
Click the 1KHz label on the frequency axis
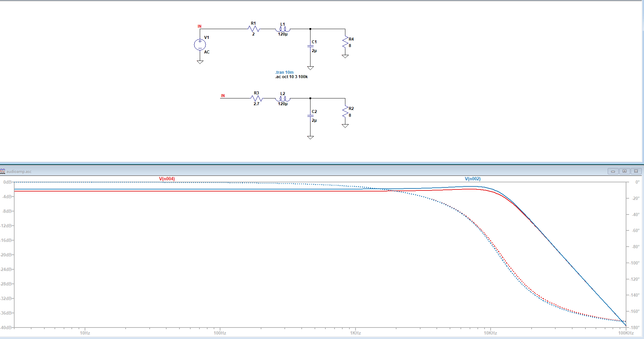(356, 333)
